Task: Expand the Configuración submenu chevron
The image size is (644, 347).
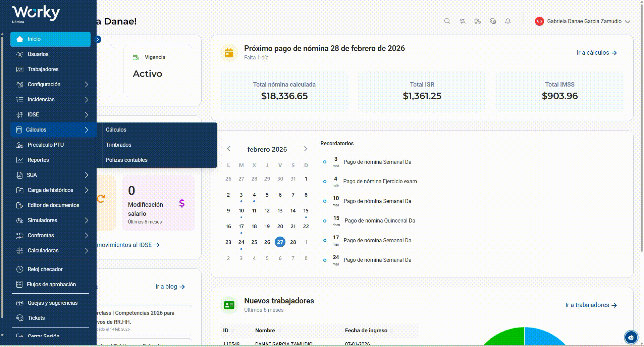Action: 87,85
